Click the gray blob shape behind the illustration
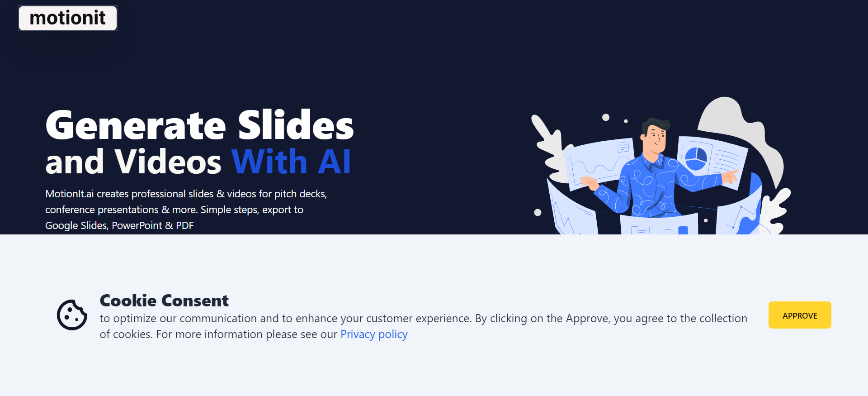Viewport: 868px width, 396px height. click(x=741, y=131)
